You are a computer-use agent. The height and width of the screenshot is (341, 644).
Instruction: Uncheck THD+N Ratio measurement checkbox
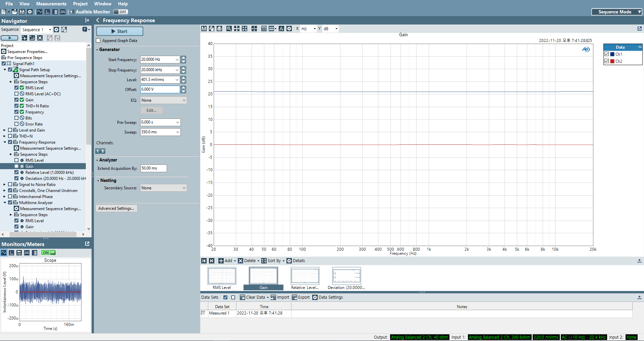click(x=16, y=106)
